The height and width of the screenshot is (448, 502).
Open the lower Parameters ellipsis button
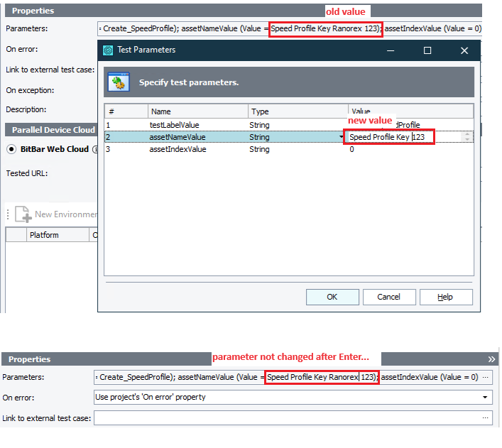(486, 377)
